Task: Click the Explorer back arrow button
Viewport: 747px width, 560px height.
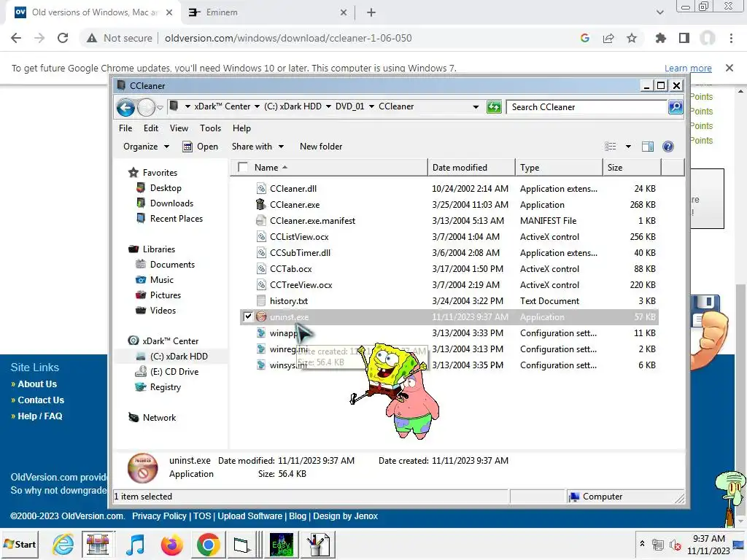Action: (x=125, y=108)
